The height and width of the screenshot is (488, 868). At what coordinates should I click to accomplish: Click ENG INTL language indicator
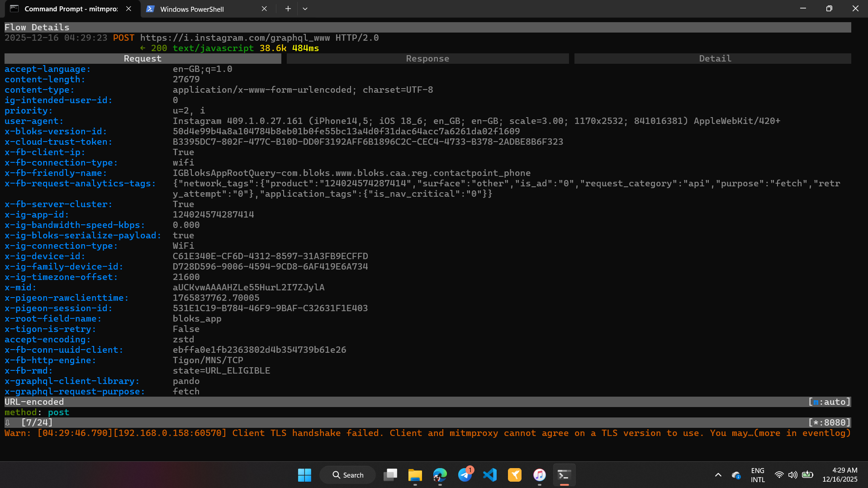758,475
